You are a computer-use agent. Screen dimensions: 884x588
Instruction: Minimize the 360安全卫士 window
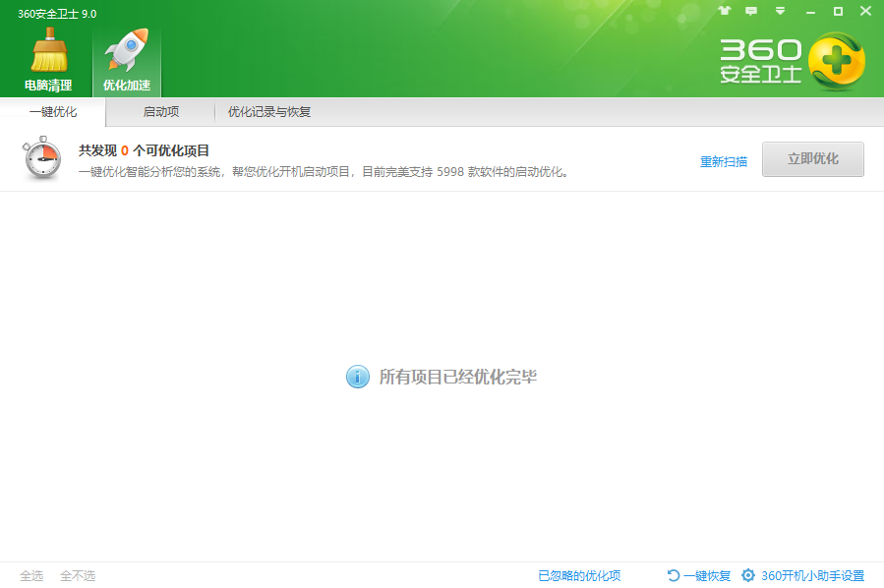[x=810, y=12]
